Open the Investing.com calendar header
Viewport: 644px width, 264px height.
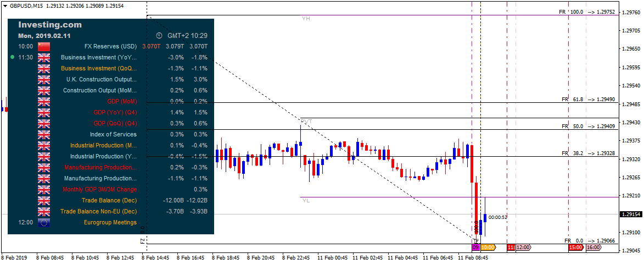tap(50, 25)
